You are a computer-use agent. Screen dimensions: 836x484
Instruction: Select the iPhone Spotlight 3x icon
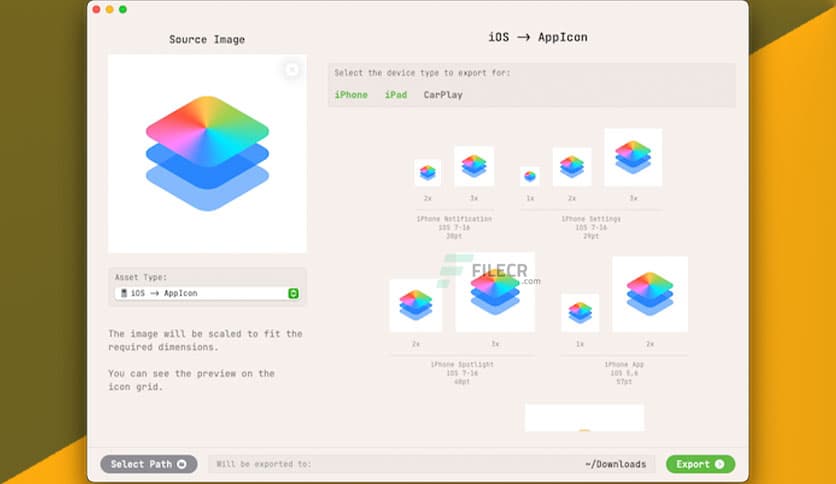point(495,292)
